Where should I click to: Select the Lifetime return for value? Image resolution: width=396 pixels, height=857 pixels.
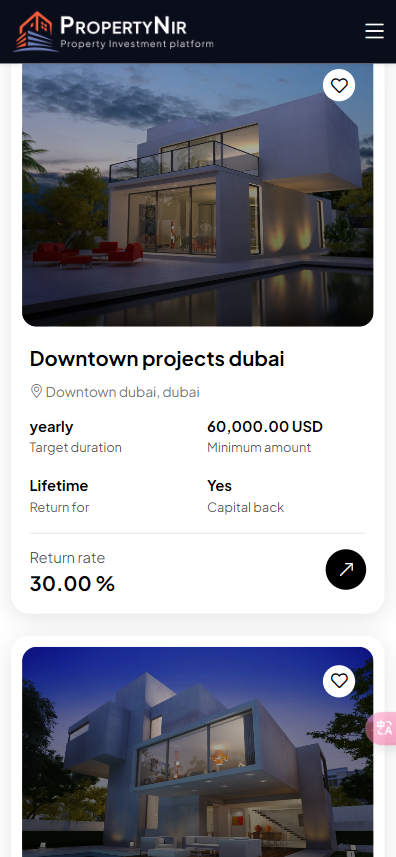58,485
